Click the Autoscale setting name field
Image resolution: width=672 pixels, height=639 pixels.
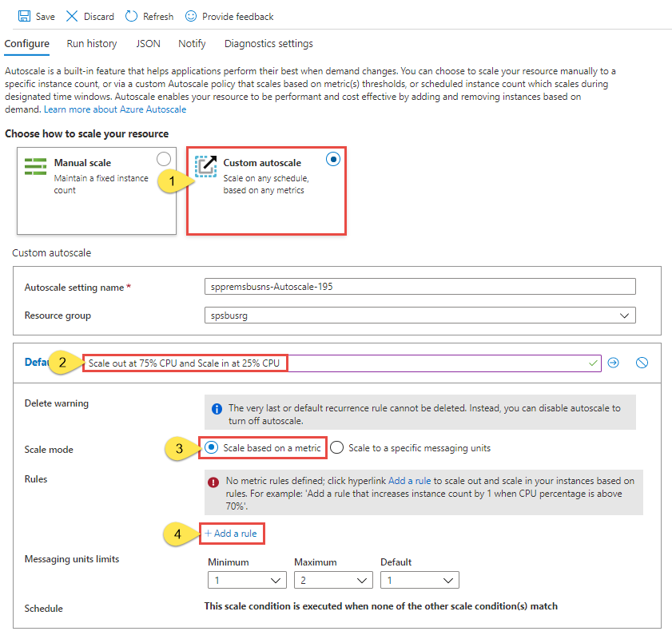click(420, 287)
